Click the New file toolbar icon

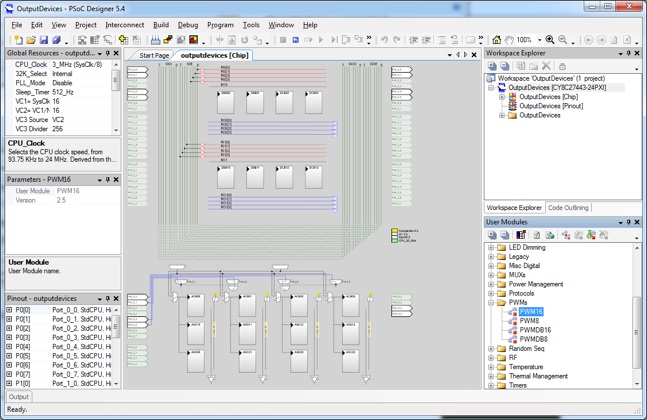click(18, 40)
